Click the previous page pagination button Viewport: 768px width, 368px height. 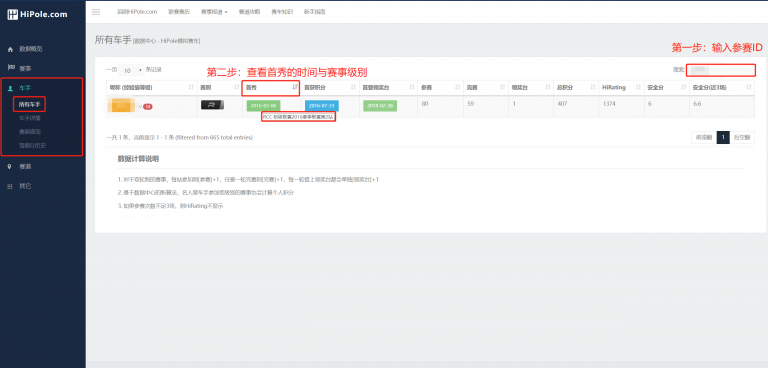coord(703,138)
